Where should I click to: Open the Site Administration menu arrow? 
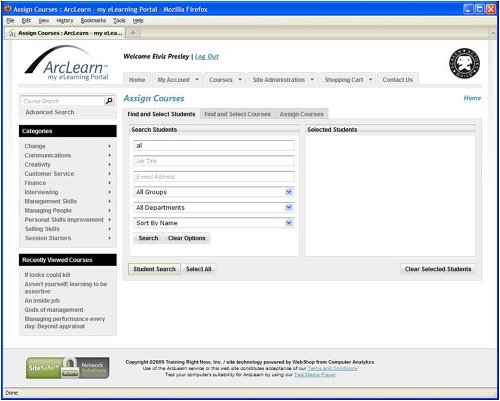click(312, 80)
